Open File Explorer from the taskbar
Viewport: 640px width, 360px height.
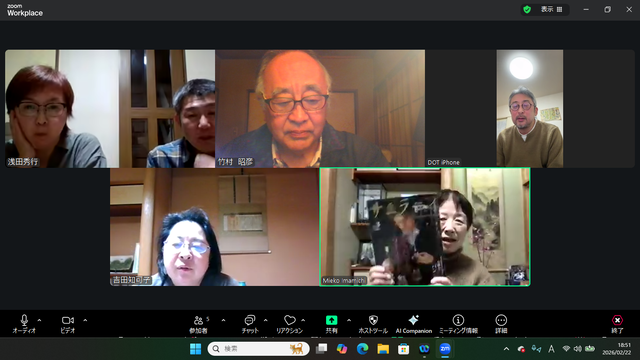point(383,349)
